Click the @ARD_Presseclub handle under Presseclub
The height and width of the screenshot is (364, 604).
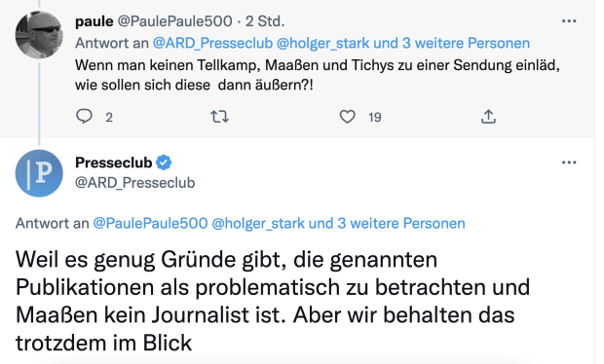(134, 183)
